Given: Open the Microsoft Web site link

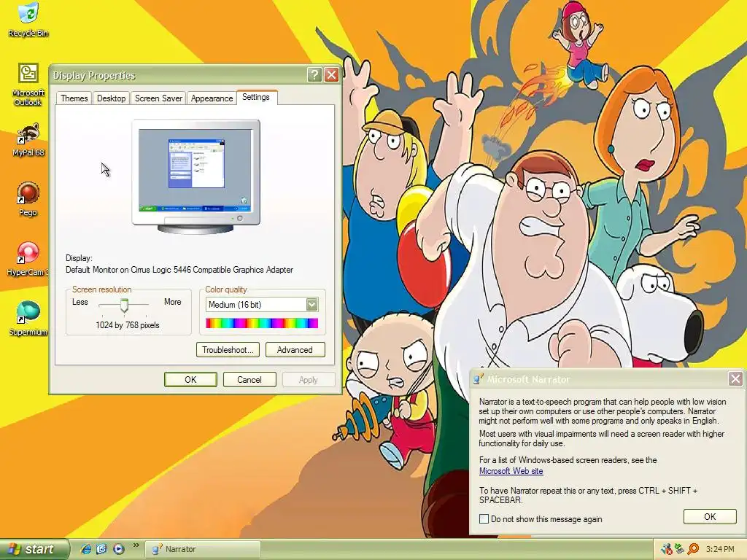Looking at the screenshot, I should click(511, 471).
